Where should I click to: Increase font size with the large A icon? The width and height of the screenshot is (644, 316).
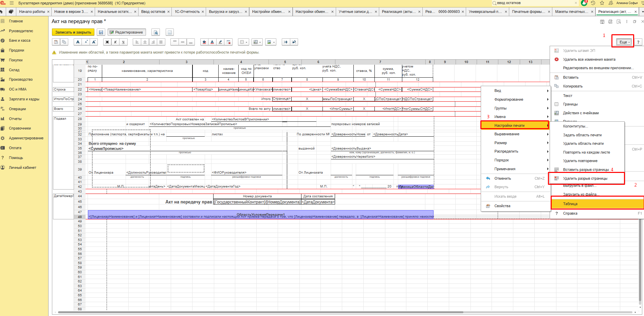pyautogui.click(x=94, y=42)
